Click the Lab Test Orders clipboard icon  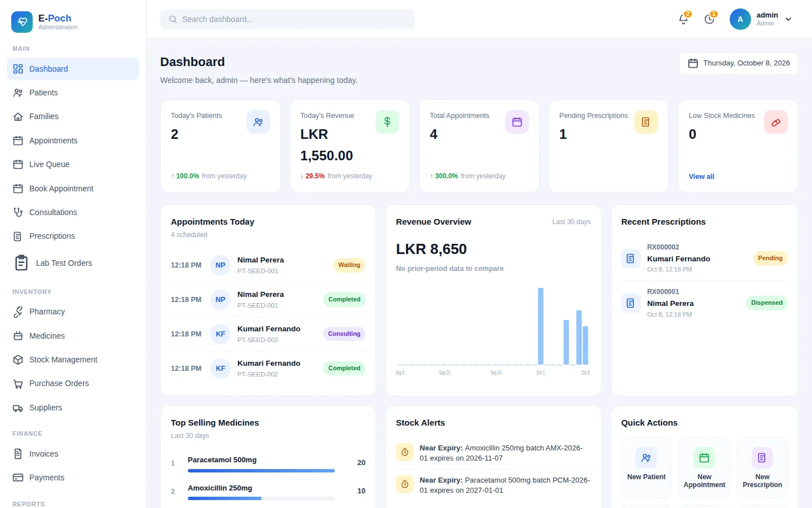(21, 263)
